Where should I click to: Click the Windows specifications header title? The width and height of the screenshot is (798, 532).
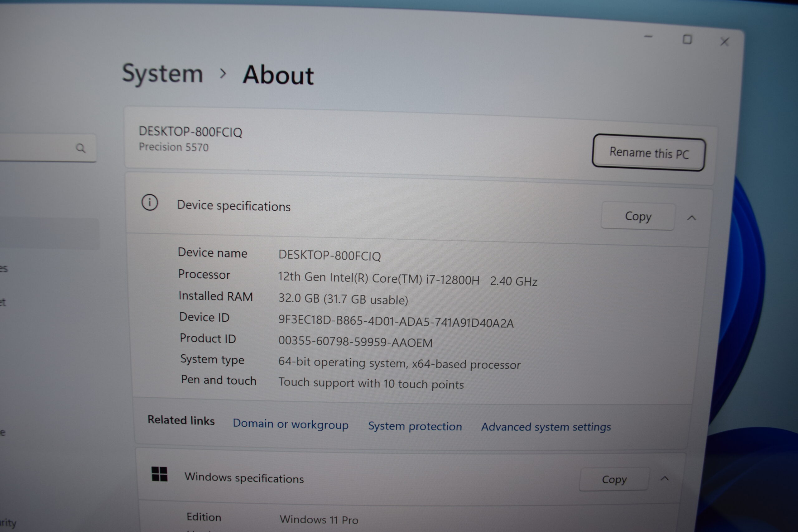pyautogui.click(x=244, y=478)
